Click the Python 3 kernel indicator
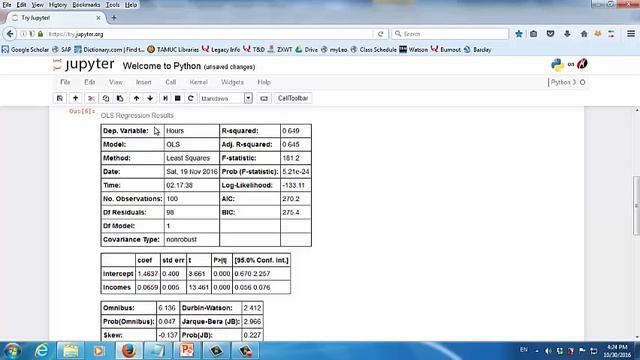 click(567, 82)
